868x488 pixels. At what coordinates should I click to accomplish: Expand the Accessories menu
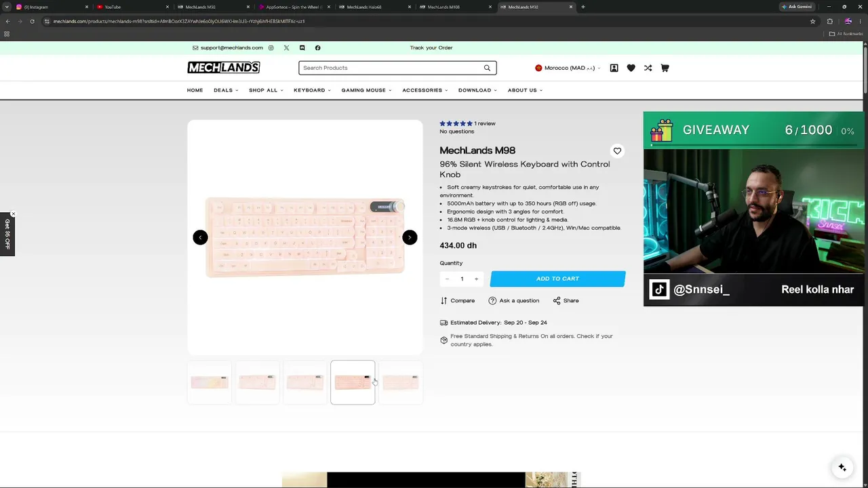(425, 90)
